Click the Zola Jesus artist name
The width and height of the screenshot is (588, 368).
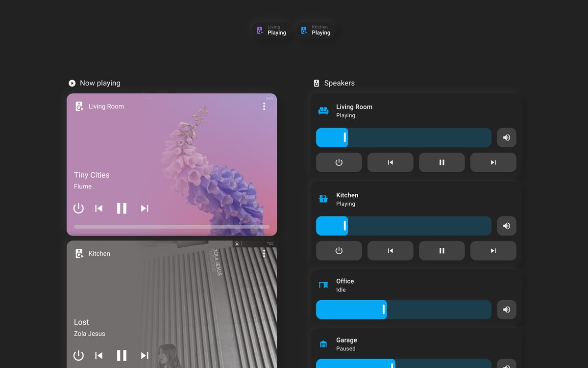tap(90, 334)
